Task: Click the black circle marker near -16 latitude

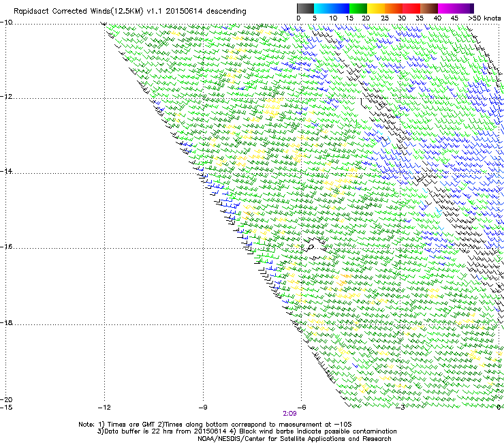Action: (x=311, y=247)
